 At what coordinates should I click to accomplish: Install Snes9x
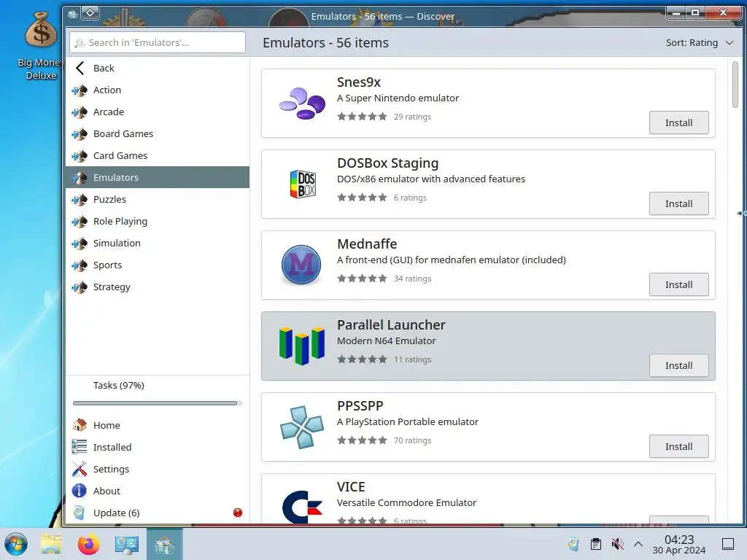(x=678, y=122)
